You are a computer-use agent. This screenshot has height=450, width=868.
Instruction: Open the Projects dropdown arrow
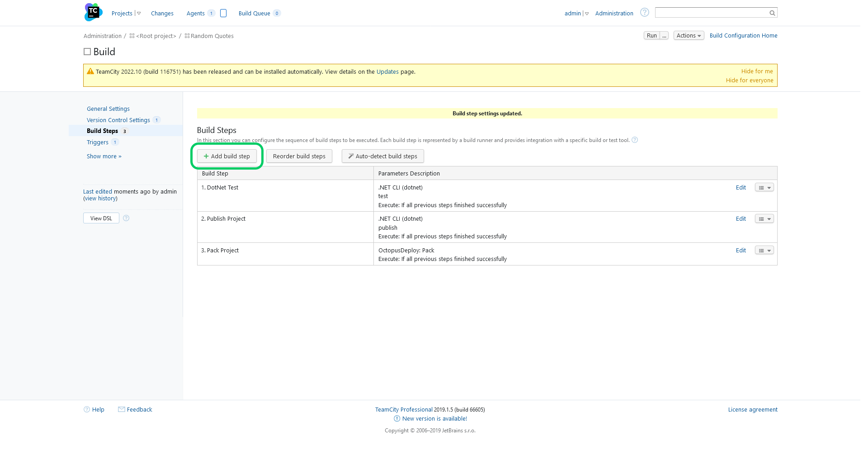point(139,14)
